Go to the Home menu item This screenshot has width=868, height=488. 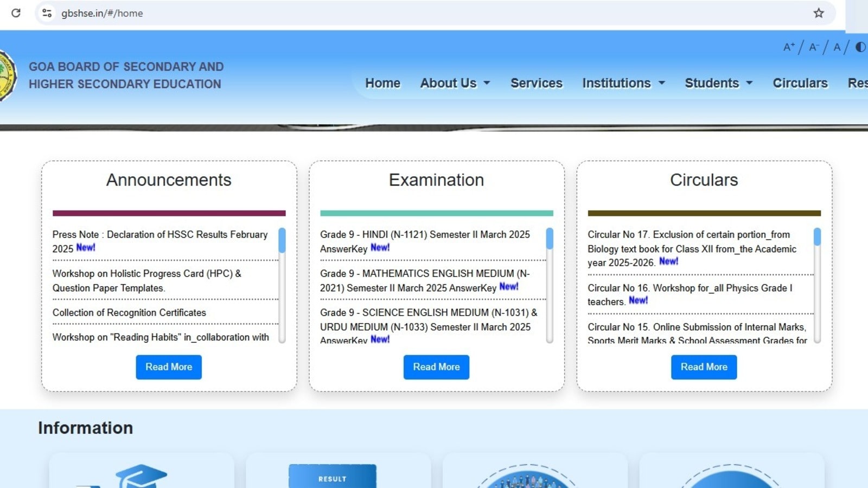[x=382, y=83]
